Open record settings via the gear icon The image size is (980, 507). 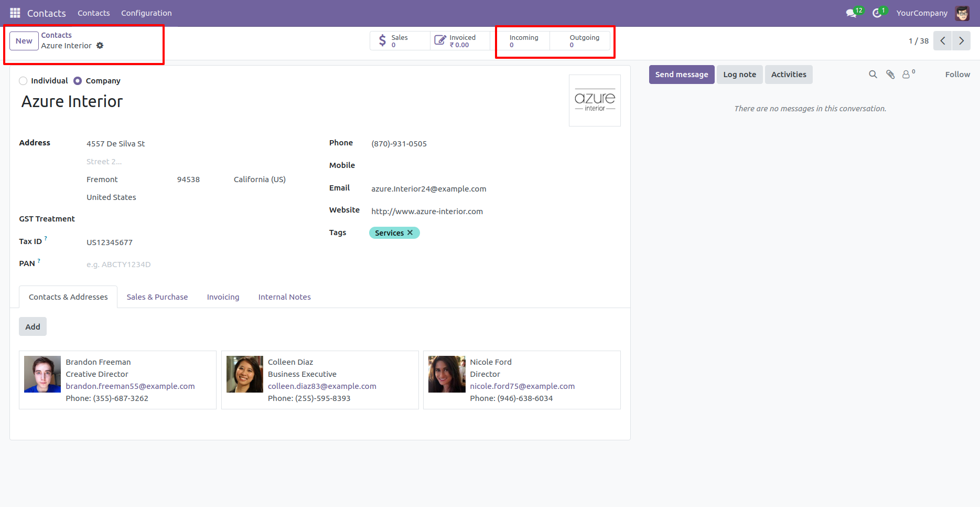pyautogui.click(x=100, y=46)
